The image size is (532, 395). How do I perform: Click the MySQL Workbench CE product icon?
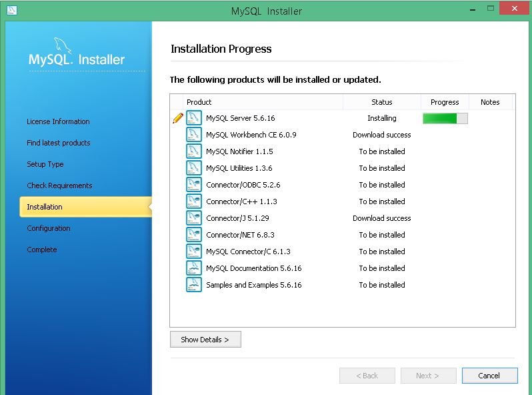(194, 135)
